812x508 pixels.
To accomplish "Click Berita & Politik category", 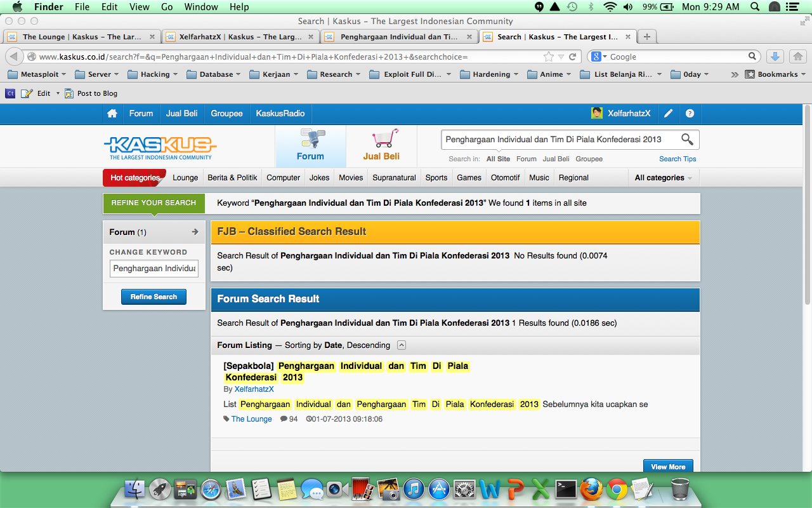I will coord(232,178).
